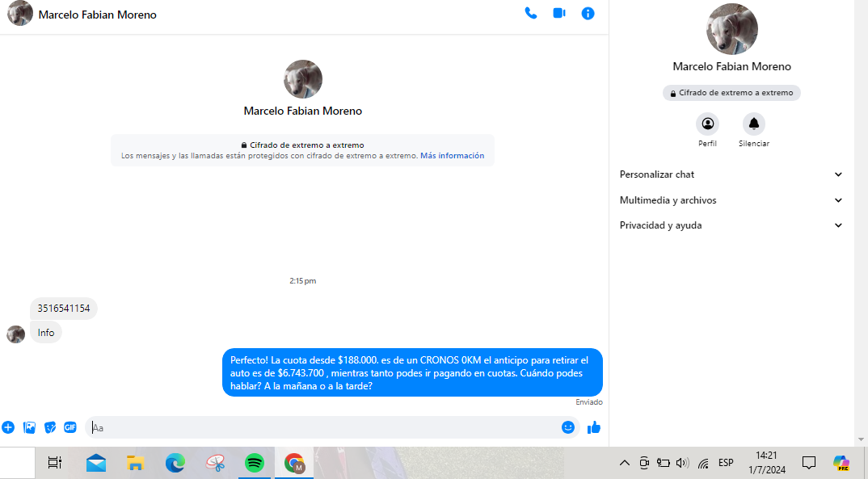This screenshot has height=479, width=868.
Task: Open the Más información link
Action: (453, 156)
